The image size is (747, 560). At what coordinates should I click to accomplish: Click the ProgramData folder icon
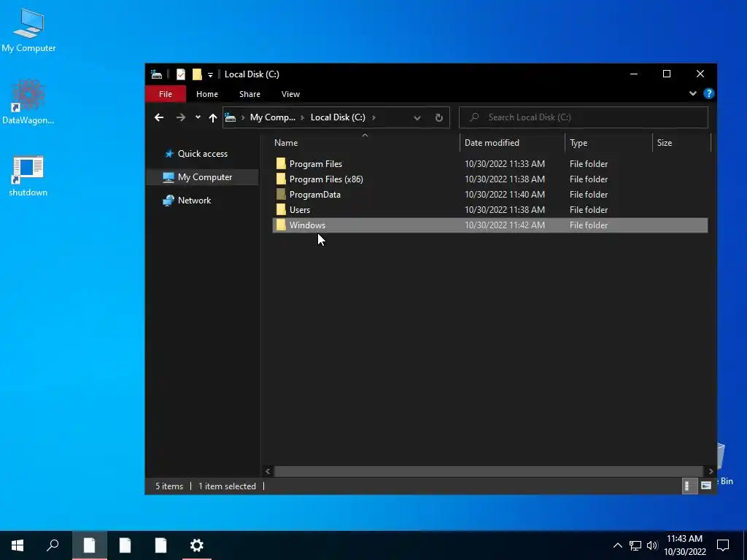(x=281, y=194)
